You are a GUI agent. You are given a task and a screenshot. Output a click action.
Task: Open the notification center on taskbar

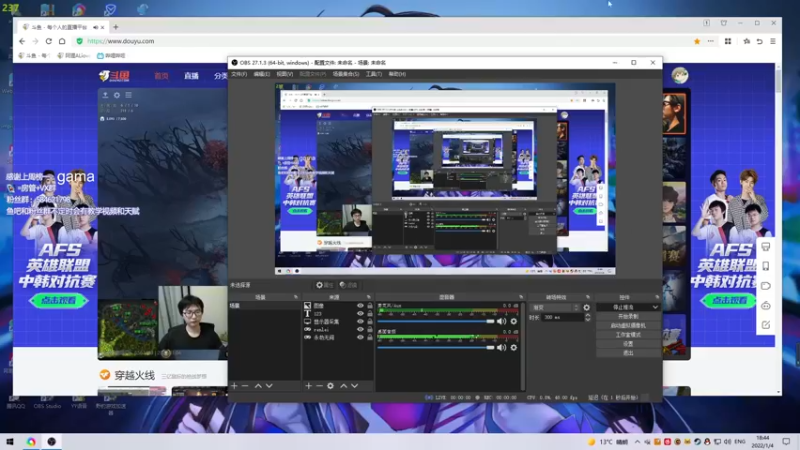786,442
